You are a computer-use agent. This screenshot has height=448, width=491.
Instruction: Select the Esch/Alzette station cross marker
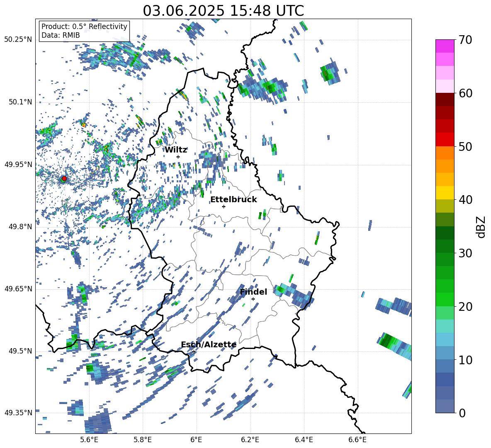coord(194,351)
